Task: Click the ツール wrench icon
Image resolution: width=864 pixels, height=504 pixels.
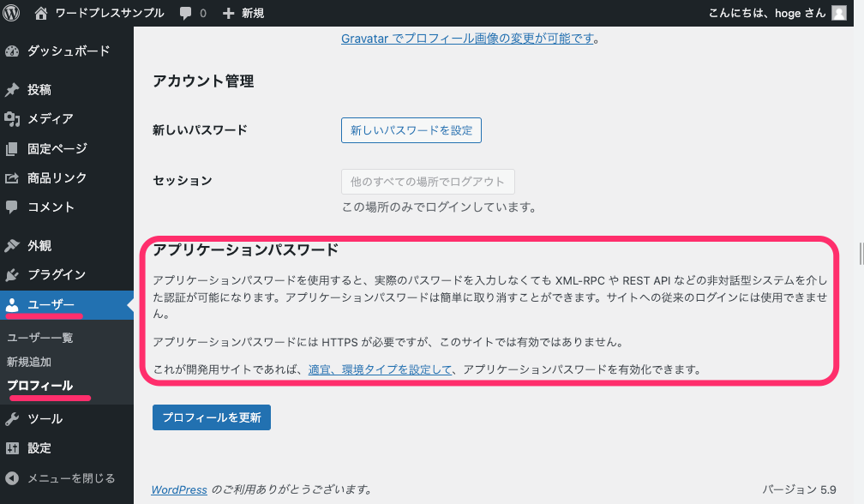Action: coord(12,419)
